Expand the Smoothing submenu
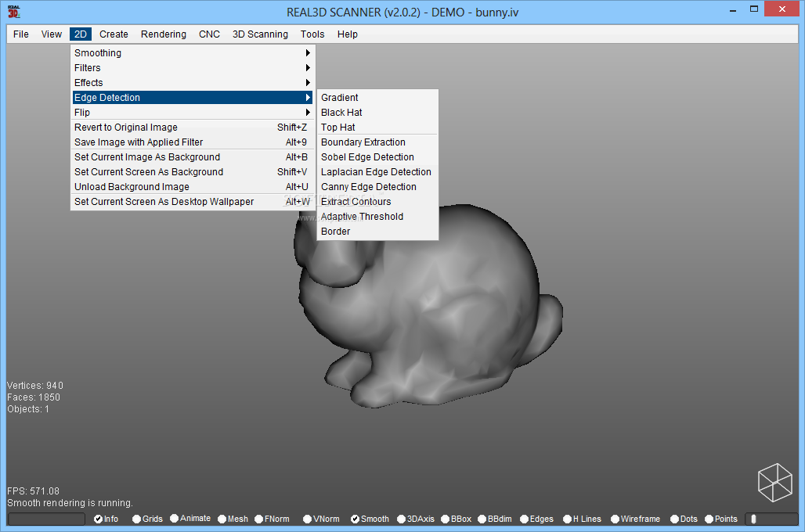 (x=193, y=53)
